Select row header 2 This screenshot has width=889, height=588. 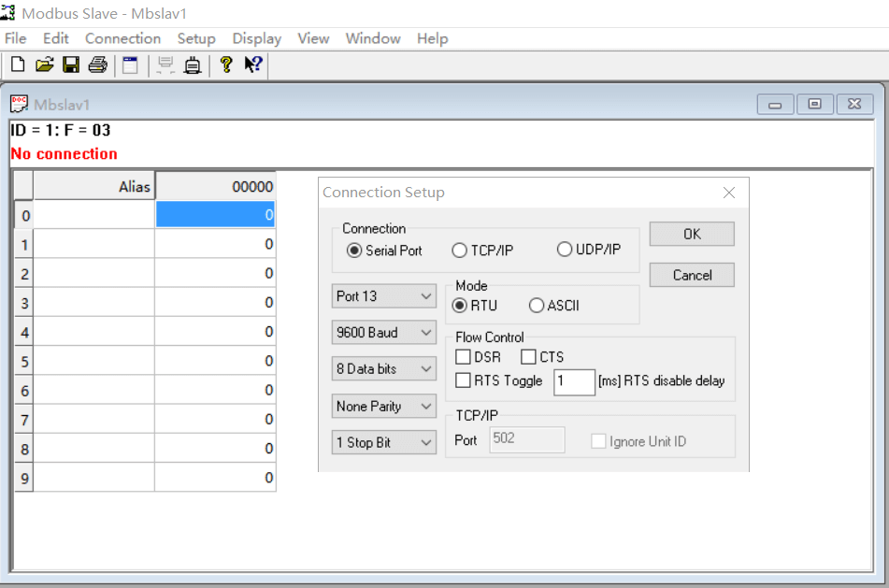[24, 274]
